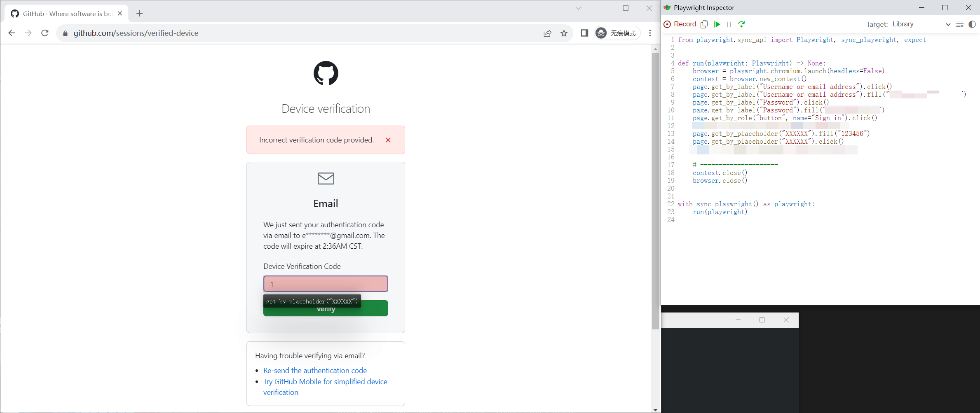The width and height of the screenshot is (980, 413).
Task: Maximize the Chrome browser window
Action: tap(626, 8)
